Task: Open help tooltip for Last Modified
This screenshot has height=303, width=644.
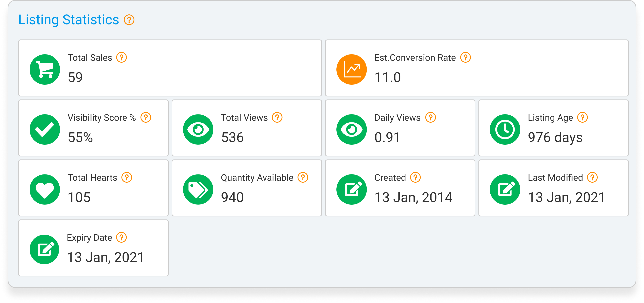Action: click(x=592, y=178)
